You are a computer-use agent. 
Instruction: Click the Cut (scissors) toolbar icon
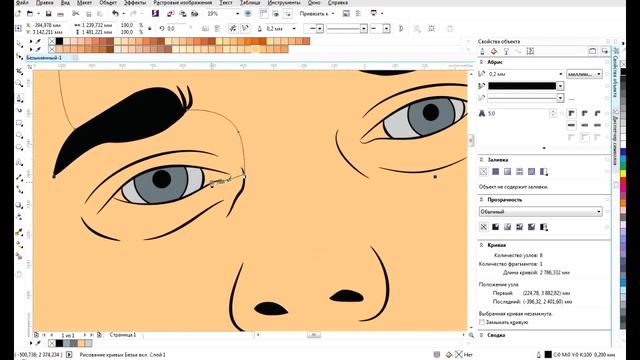pyautogui.click(x=76, y=13)
